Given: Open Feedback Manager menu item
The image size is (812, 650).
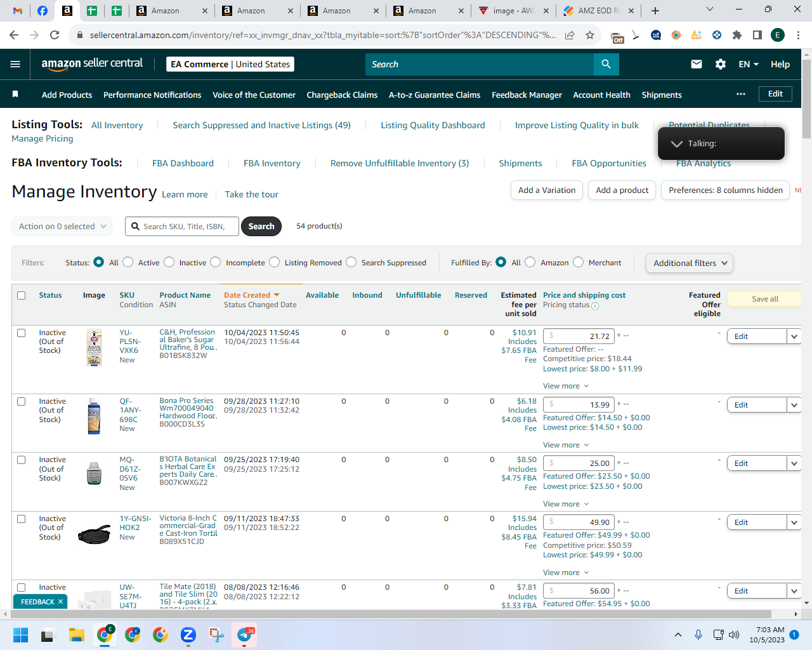Looking at the screenshot, I should (527, 95).
